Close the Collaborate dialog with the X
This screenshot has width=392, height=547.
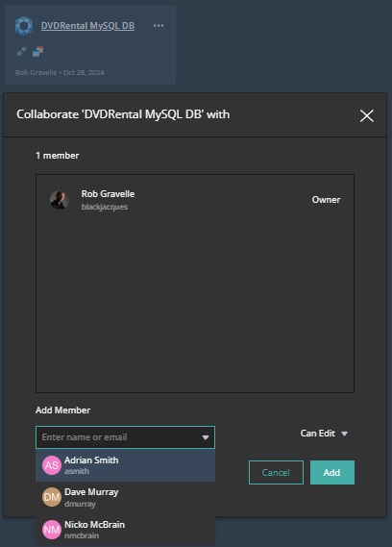pos(367,115)
